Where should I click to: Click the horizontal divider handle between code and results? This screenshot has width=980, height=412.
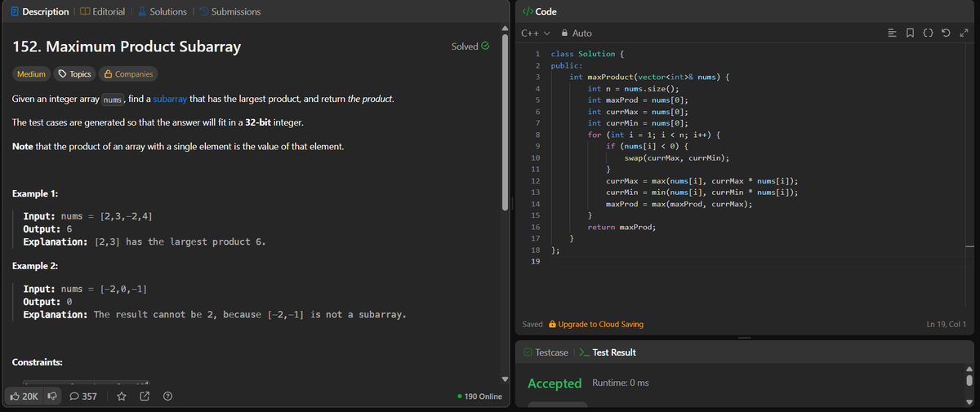coord(742,338)
